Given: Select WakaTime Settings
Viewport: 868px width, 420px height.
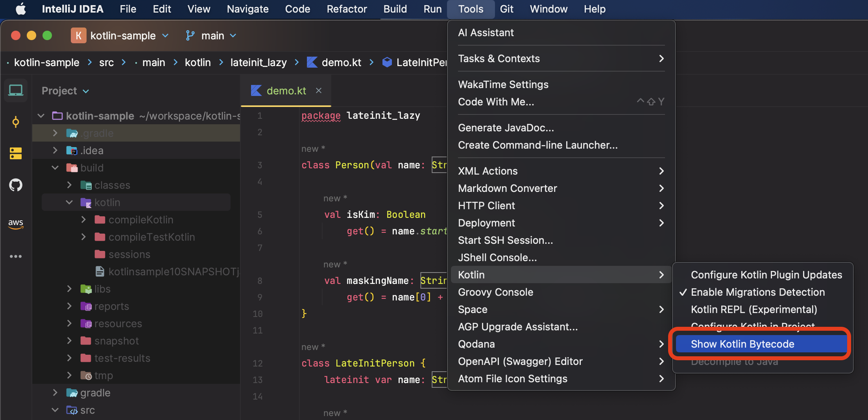Looking at the screenshot, I should tap(561, 85).
